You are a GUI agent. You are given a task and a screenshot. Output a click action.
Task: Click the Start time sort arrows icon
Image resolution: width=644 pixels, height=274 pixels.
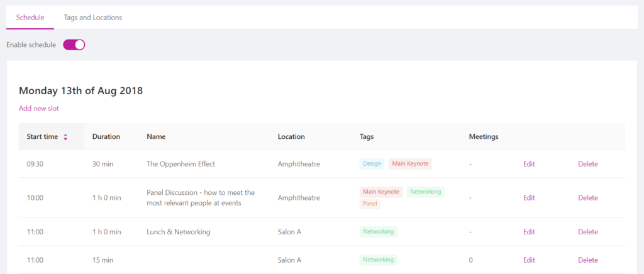65,137
